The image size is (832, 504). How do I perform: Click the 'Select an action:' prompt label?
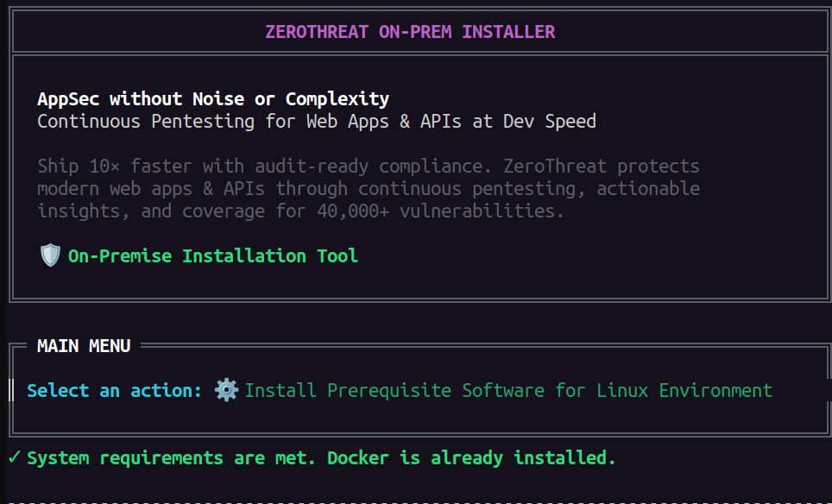coord(114,390)
